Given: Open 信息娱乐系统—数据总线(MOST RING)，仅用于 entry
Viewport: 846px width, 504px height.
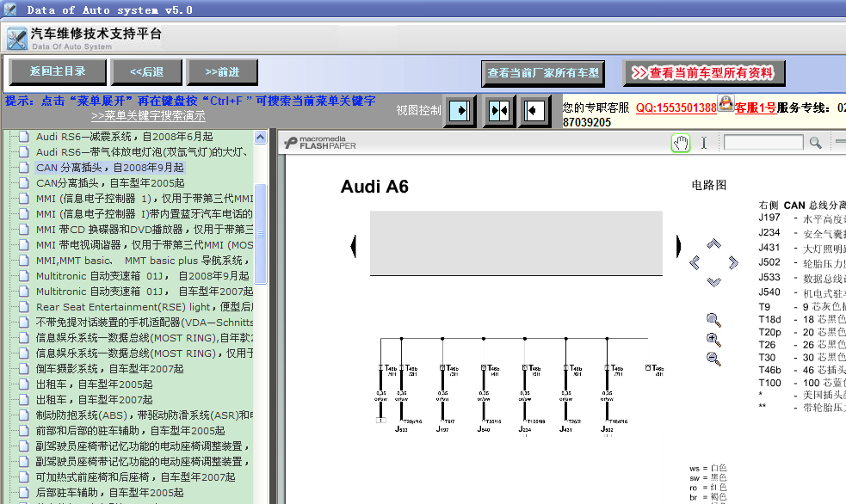Looking at the screenshot, I should 144,353.
